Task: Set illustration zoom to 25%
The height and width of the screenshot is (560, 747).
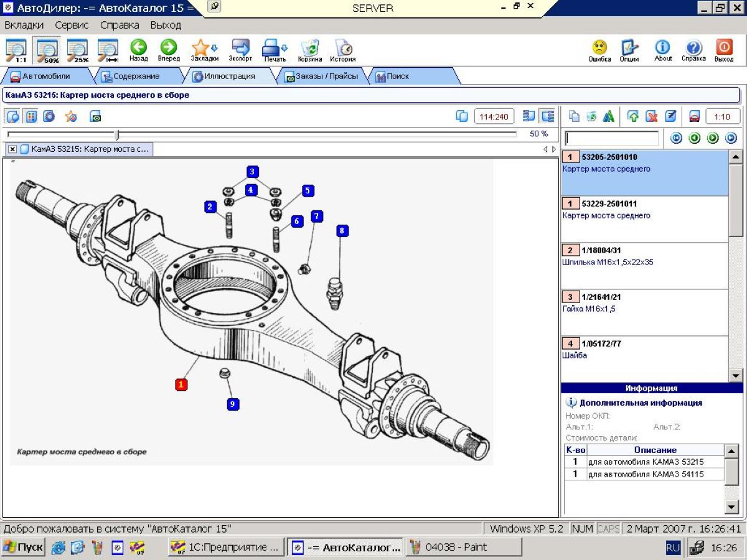Action: (78, 51)
